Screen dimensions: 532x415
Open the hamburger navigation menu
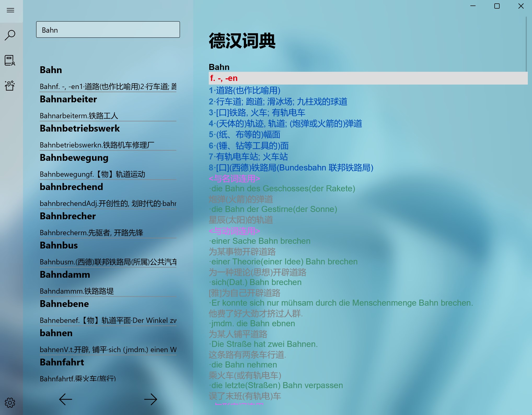10,10
